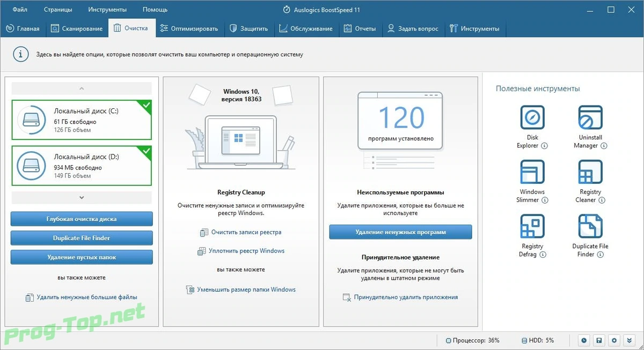The image size is (644, 350).
Task: Click the Неиспользуемые программы heading
Action: click(x=400, y=192)
